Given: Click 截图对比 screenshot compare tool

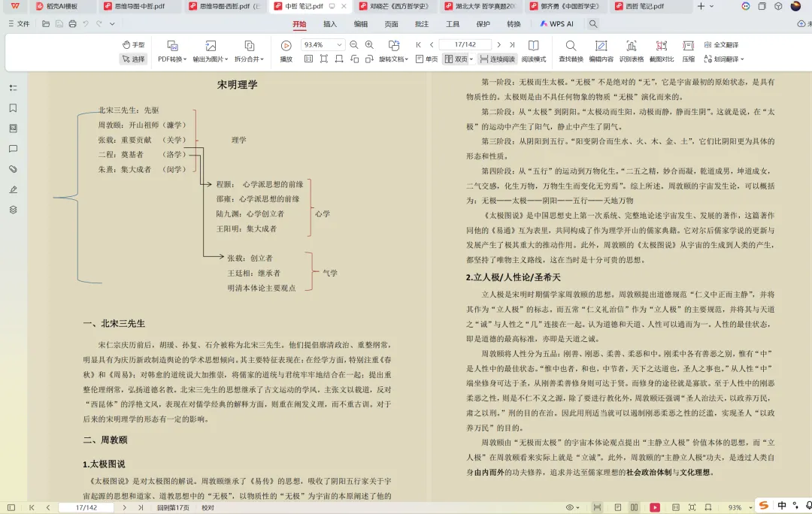Looking at the screenshot, I should click(x=662, y=52).
